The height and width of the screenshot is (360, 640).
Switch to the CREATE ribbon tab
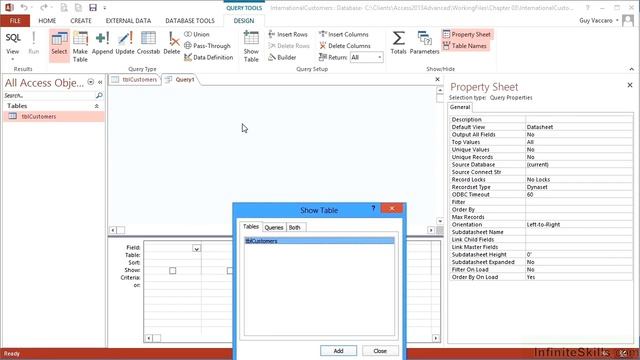81,20
